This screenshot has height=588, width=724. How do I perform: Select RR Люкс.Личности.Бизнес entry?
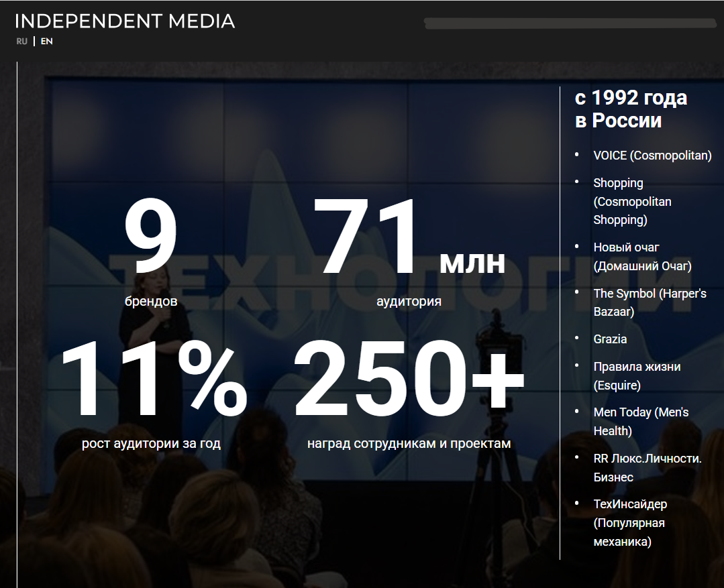[x=648, y=467]
